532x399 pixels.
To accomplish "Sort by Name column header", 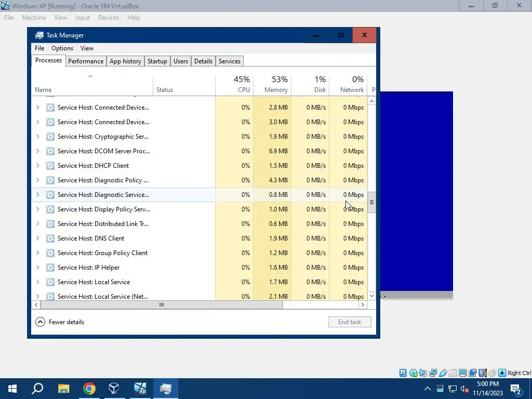I will 92,85.
